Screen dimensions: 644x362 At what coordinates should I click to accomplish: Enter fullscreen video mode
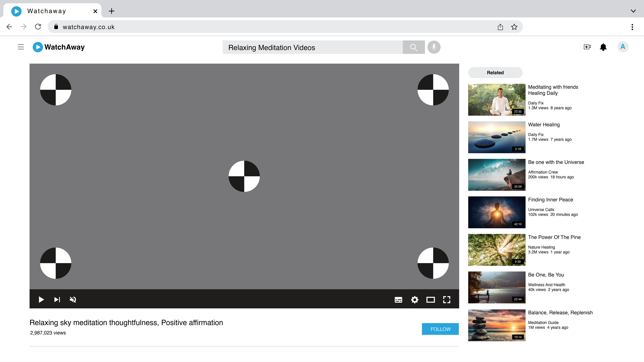click(447, 299)
